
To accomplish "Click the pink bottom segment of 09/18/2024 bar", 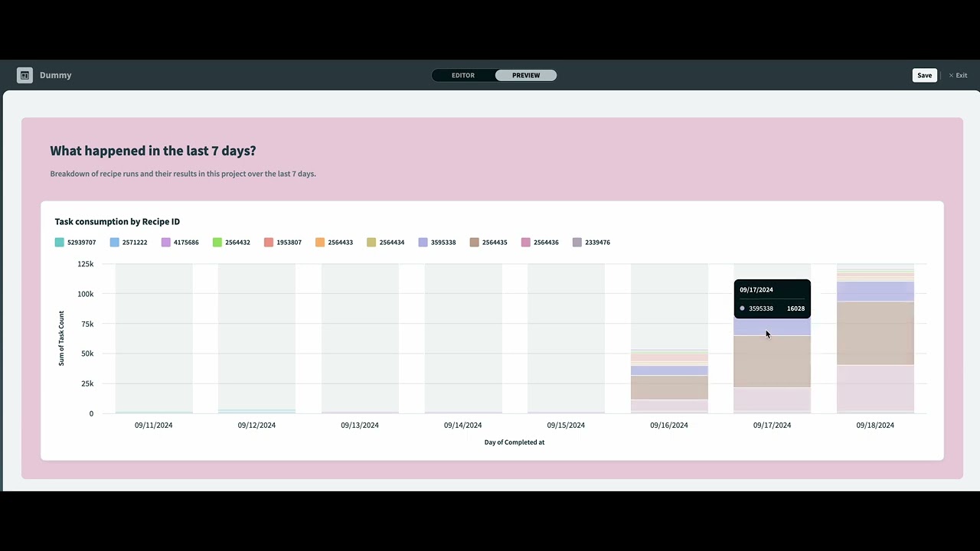I will [x=875, y=388].
